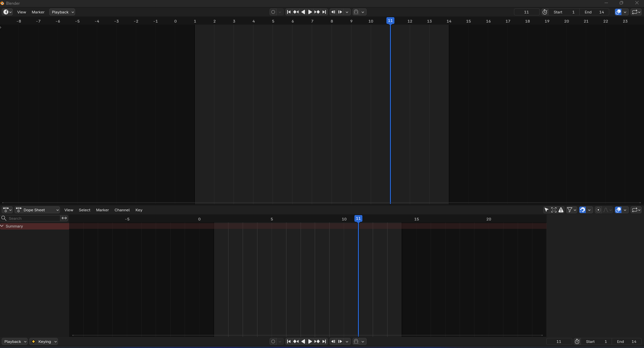Collapse the Summary channel row
Screen dimensions: 644x348
(2, 226)
